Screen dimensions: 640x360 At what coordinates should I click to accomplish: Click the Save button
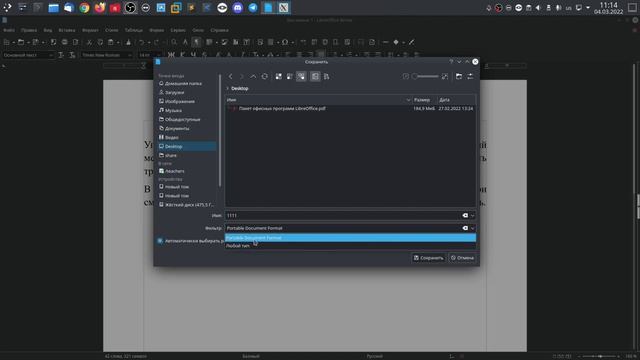(x=428, y=258)
